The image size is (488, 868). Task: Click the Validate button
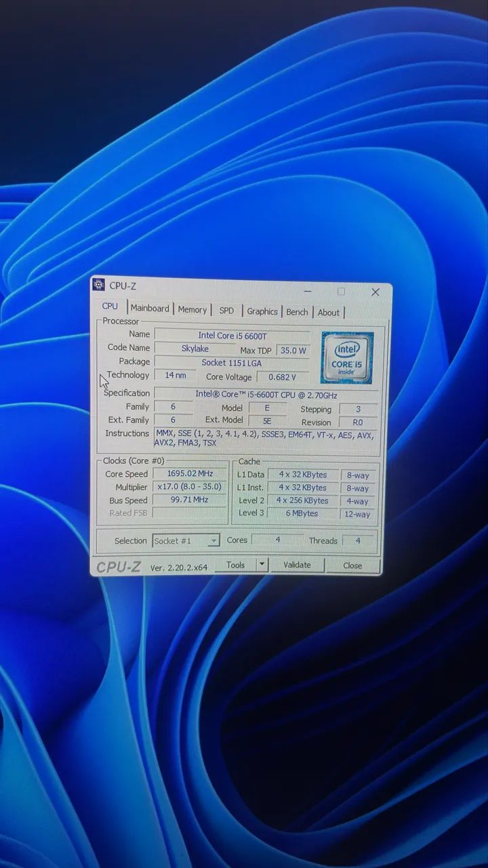(297, 565)
